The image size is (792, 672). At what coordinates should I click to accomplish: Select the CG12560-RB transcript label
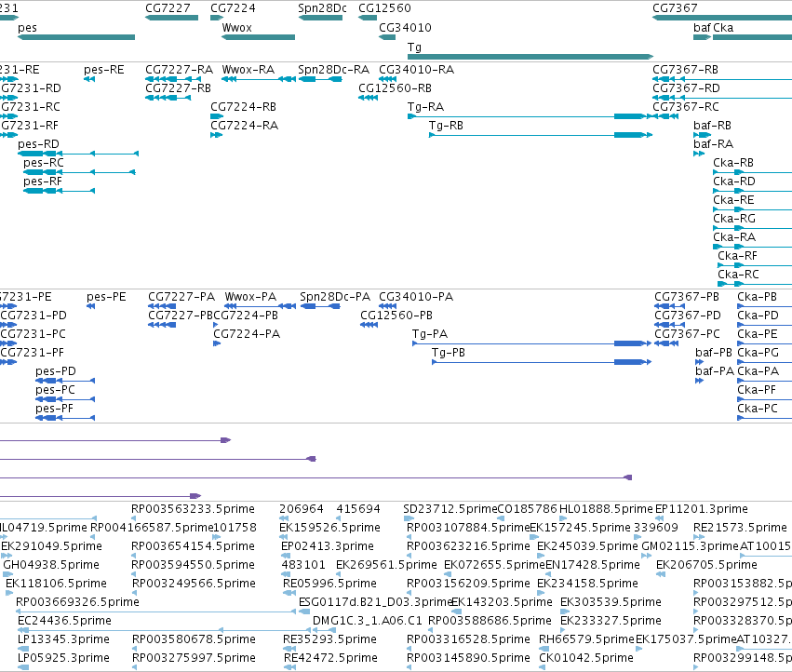(395, 88)
